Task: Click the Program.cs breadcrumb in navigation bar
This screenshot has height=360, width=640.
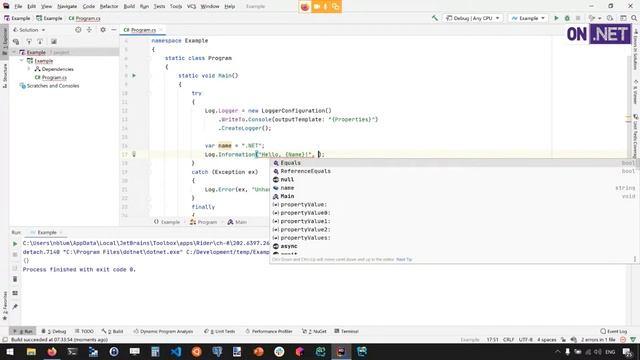Action: pos(84,18)
